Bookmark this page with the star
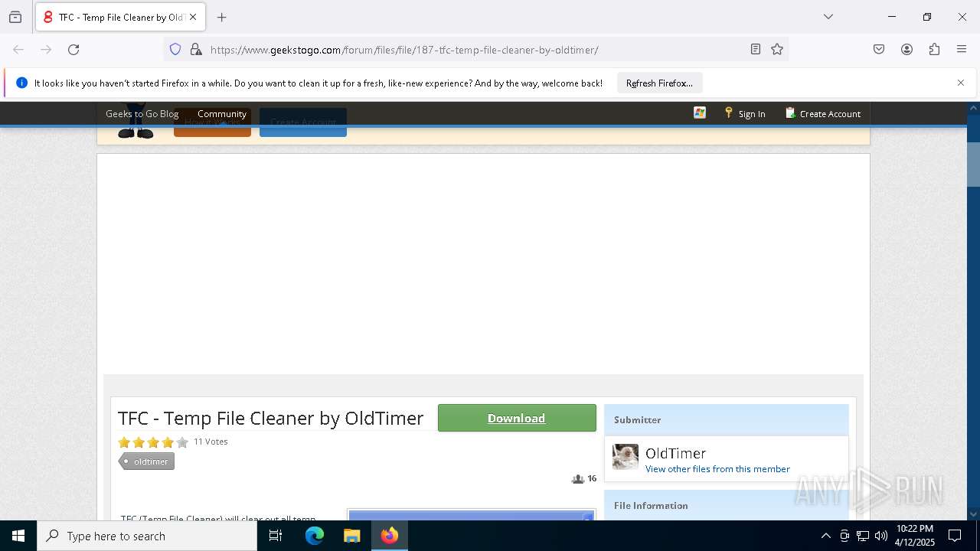 pos(777,50)
